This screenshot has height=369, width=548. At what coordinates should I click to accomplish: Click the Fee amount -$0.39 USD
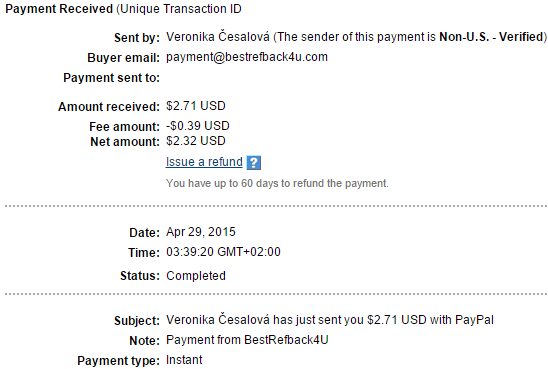pos(197,126)
